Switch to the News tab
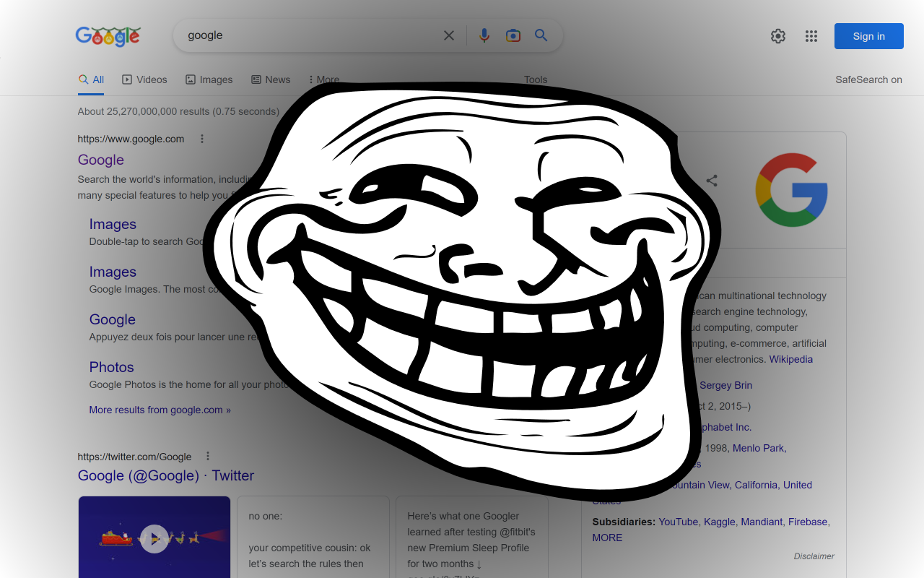The height and width of the screenshot is (578, 924). [x=271, y=79]
